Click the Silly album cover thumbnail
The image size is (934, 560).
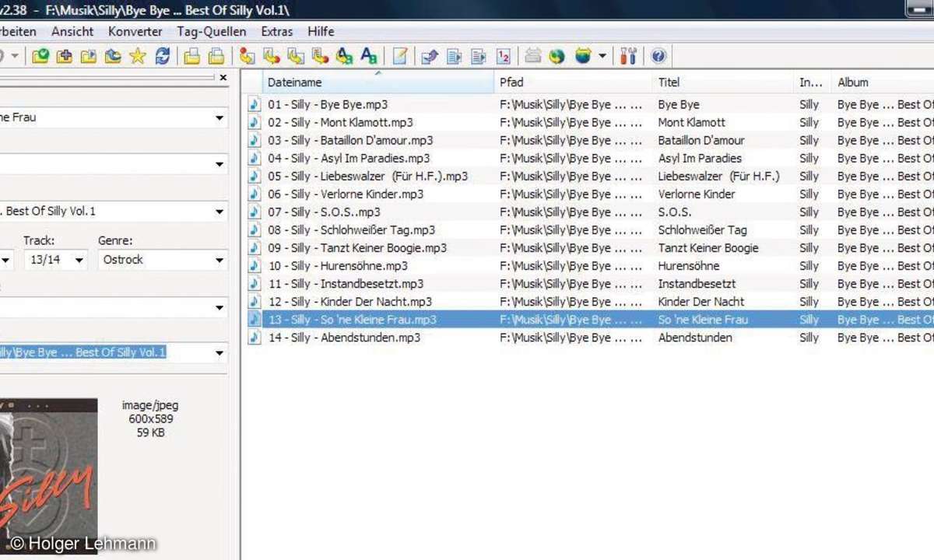tap(48, 474)
